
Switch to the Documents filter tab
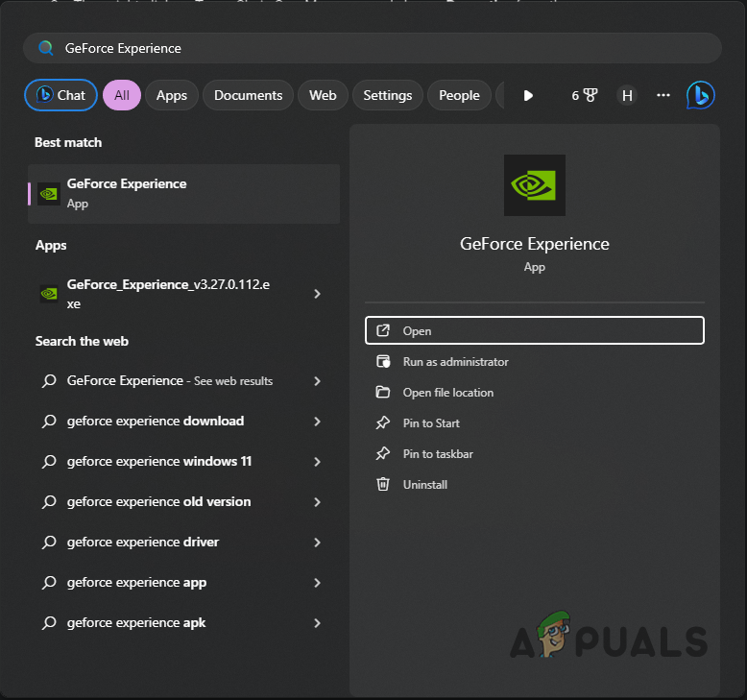249,95
